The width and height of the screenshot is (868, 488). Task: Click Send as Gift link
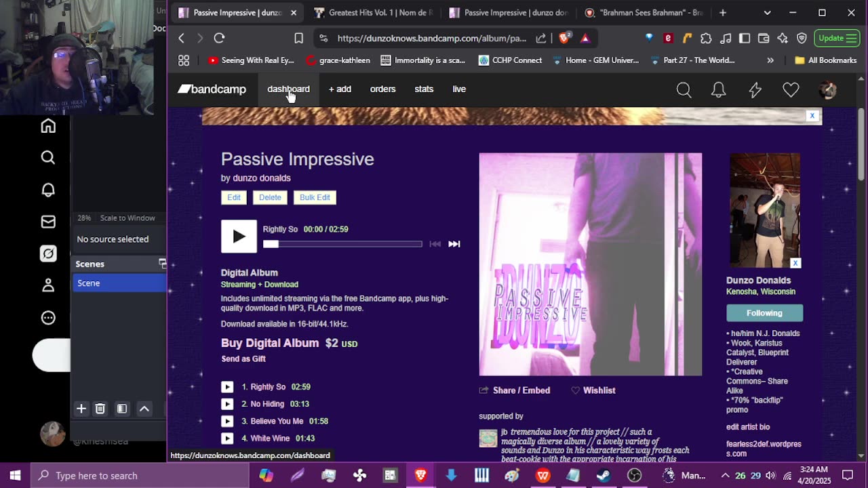click(x=243, y=359)
